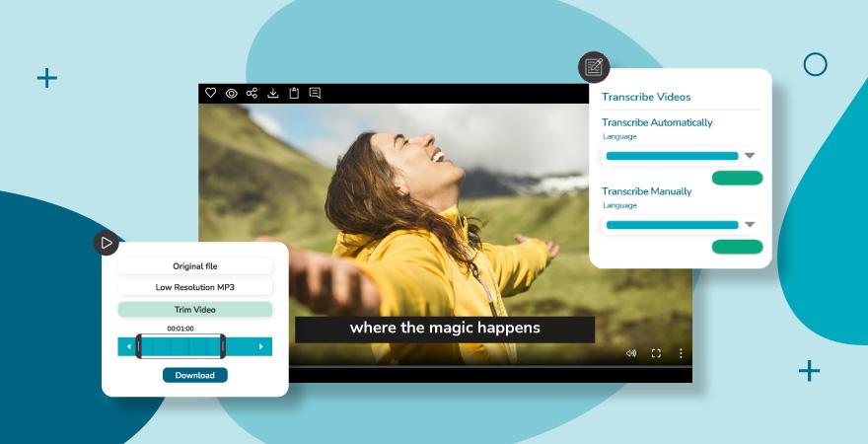Choose the Low Resolution MP3 option
The width and height of the screenshot is (868, 444).
pyautogui.click(x=195, y=287)
